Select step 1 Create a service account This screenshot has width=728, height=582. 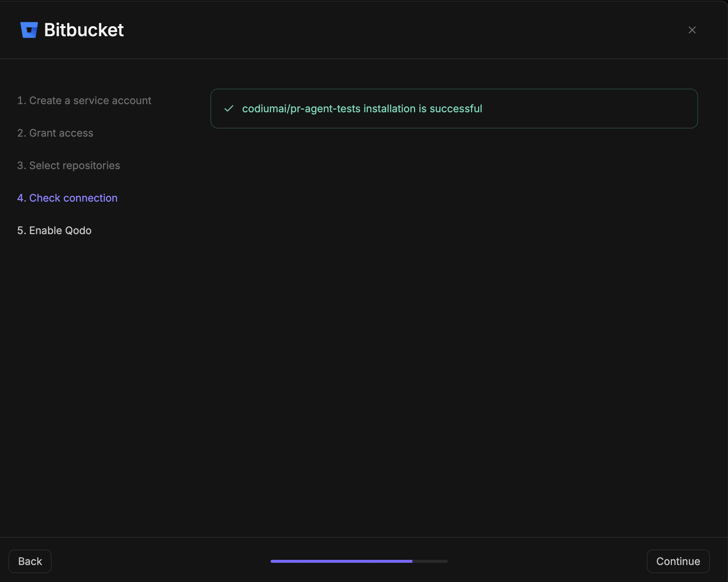(x=84, y=100)
